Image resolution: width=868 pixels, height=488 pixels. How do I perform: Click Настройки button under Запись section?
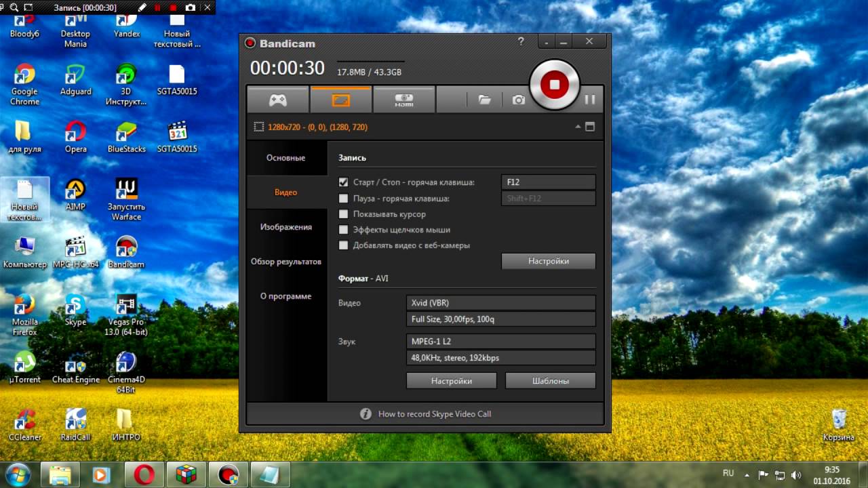tap(548, 261)
